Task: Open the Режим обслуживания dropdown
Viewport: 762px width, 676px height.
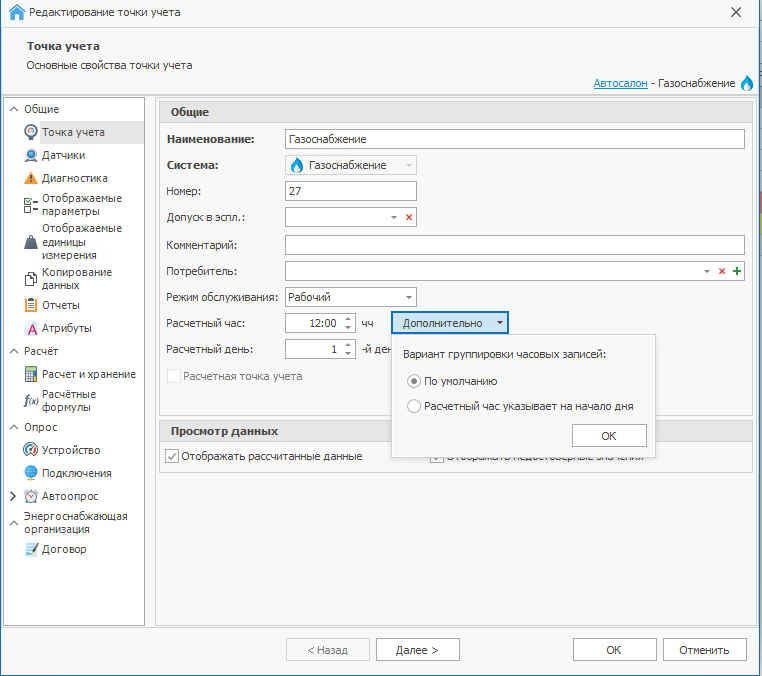Action: pyautogui.click(x=408, y=297)
